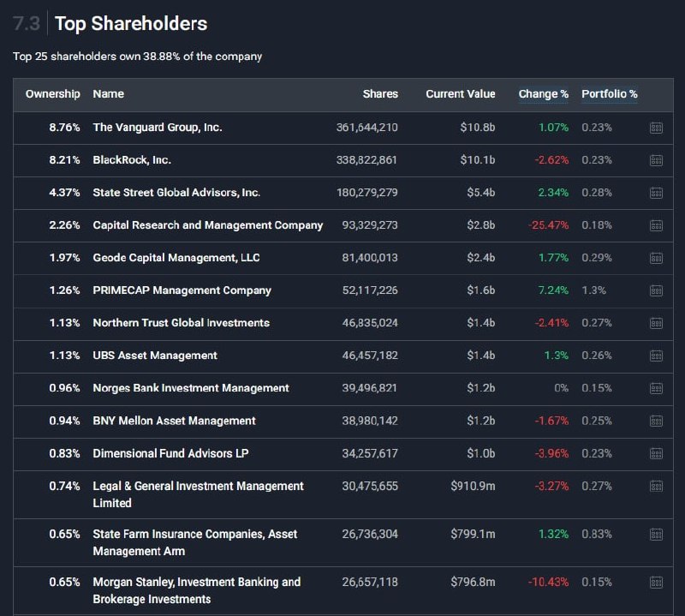Click the 7.3 section number
685x616 pixels.
pos(27,24)
